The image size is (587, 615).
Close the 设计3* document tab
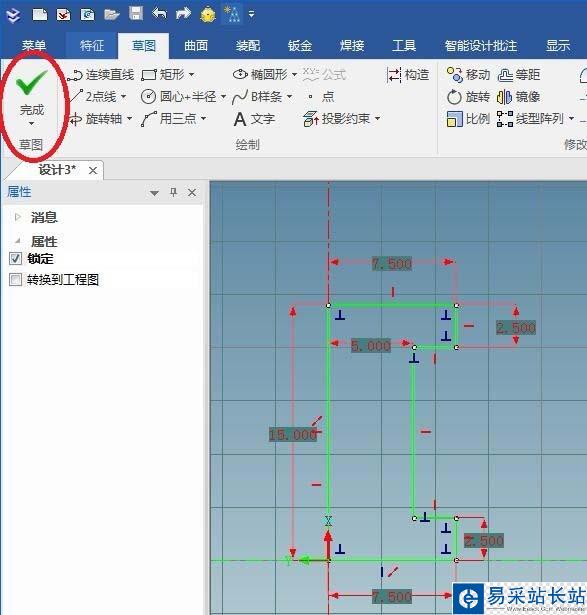[x=93, y=171]
